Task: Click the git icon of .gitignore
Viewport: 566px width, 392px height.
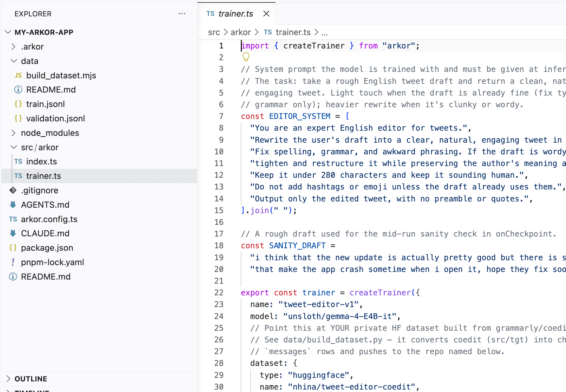Action: tap(13, 190)
